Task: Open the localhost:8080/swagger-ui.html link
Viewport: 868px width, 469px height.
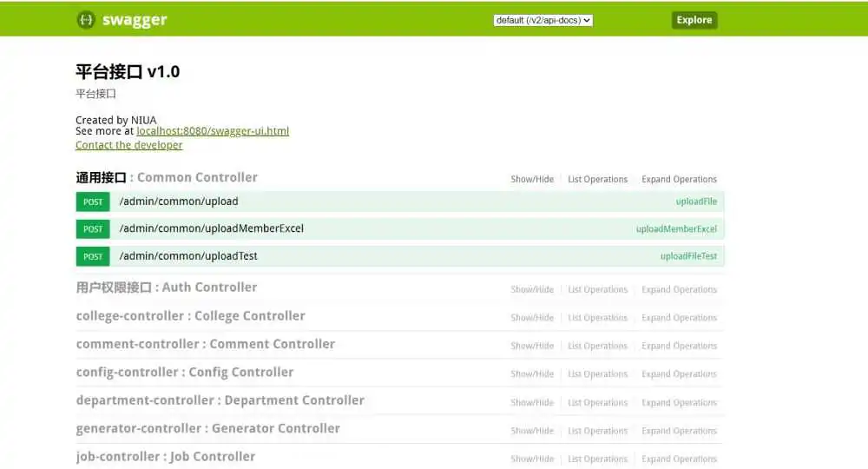Action: pos(213,131)
